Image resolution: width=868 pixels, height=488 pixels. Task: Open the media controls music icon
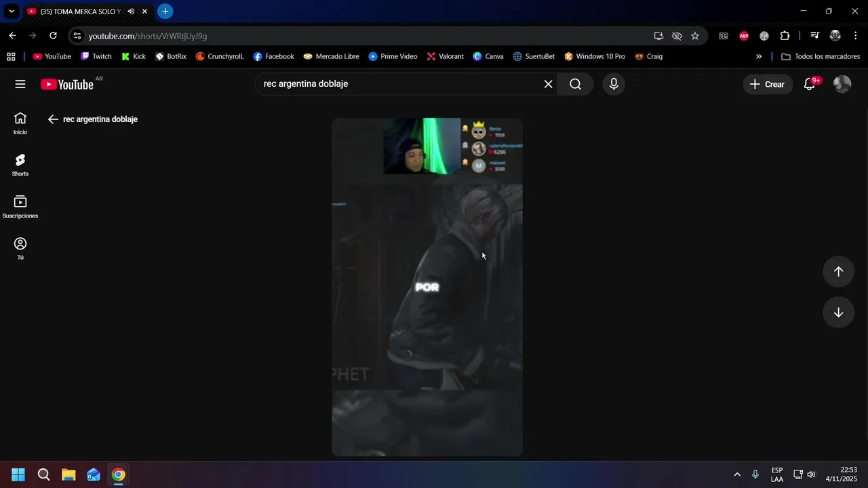[x=815, y=36]
